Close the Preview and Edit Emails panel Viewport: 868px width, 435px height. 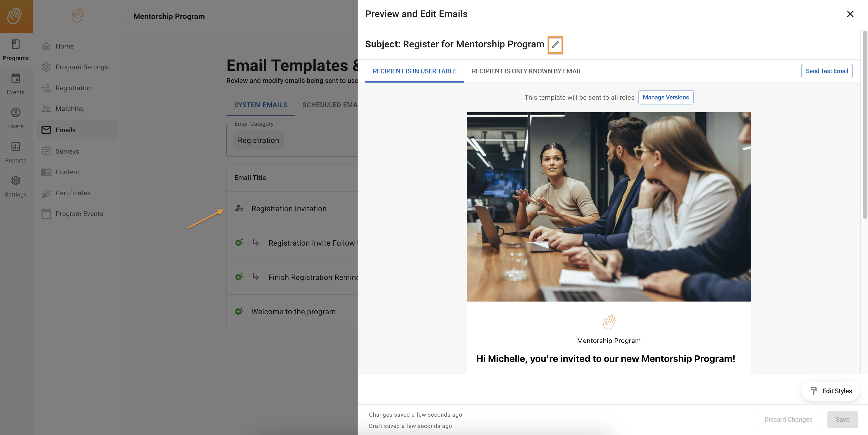tap(850, 14)
